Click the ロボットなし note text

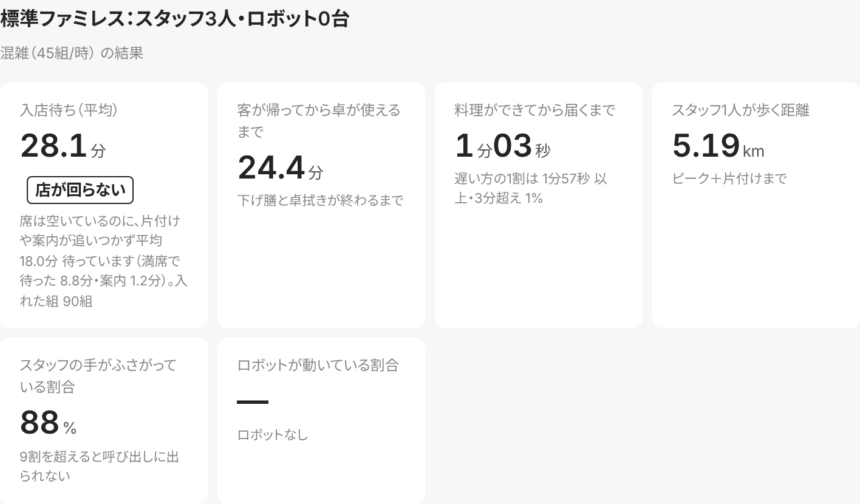point(273,435)
